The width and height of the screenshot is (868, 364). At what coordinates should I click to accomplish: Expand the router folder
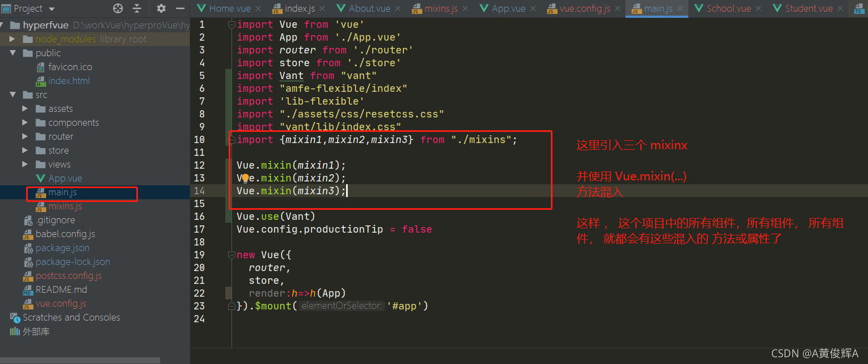click(x=25, y=136)
